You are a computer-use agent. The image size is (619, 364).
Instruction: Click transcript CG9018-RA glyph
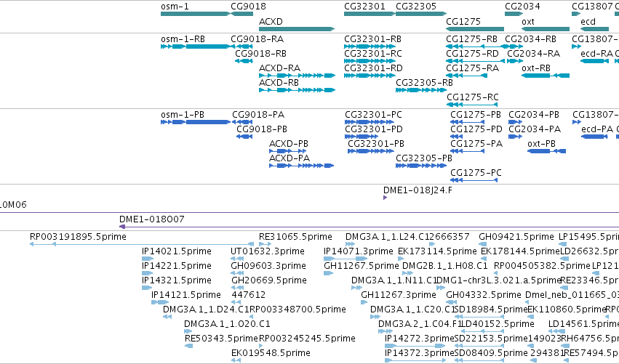(x=242, y=46)
